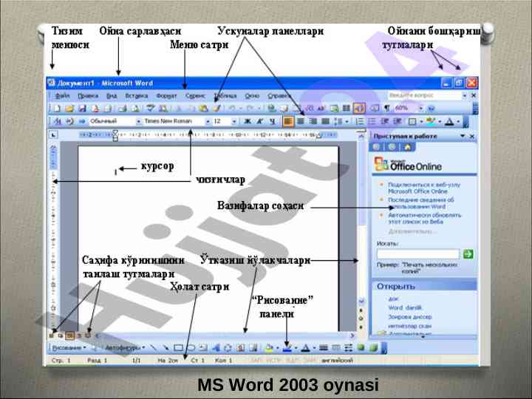
Task: Save the document with floppy icon
Action: click(x=82, y=109)
